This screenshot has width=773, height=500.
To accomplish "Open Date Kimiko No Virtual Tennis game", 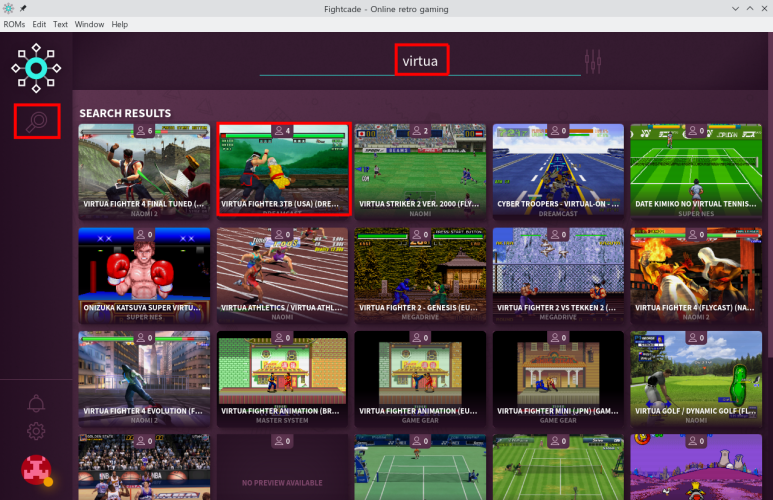I will click(696, 171).
